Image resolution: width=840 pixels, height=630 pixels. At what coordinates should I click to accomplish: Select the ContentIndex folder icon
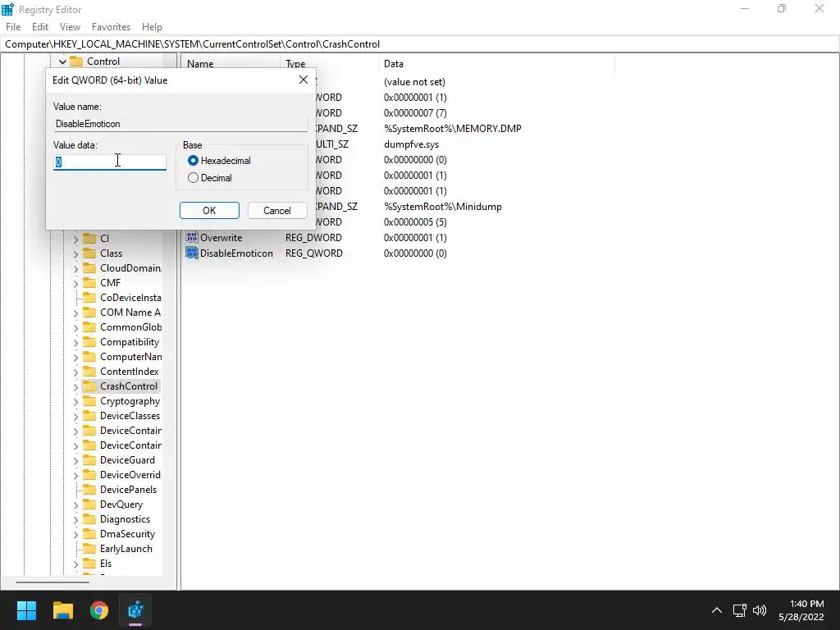89,372
